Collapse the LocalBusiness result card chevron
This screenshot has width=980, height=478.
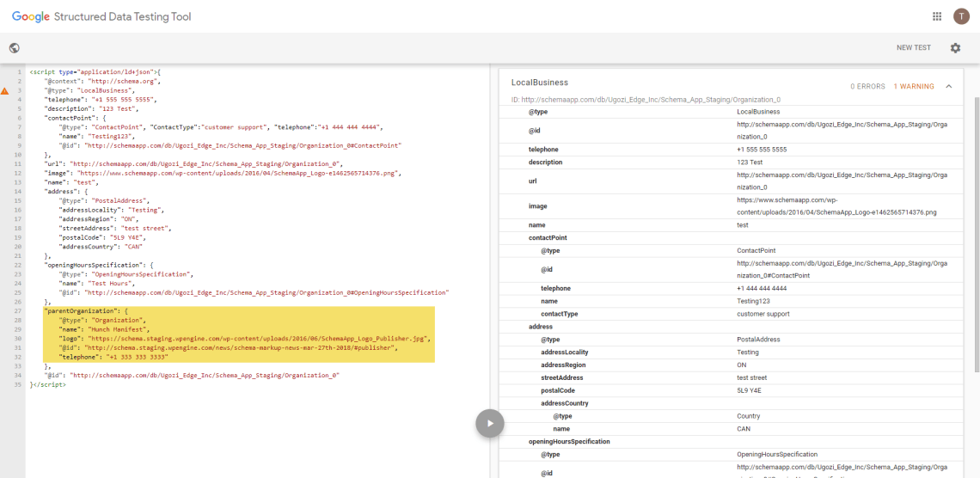[x=949, y=86]
